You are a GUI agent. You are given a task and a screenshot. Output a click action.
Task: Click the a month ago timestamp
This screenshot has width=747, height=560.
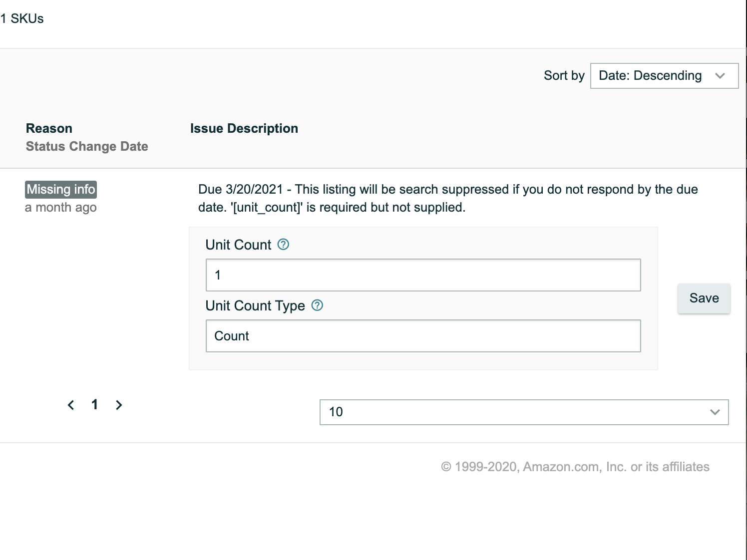point(61,207)
